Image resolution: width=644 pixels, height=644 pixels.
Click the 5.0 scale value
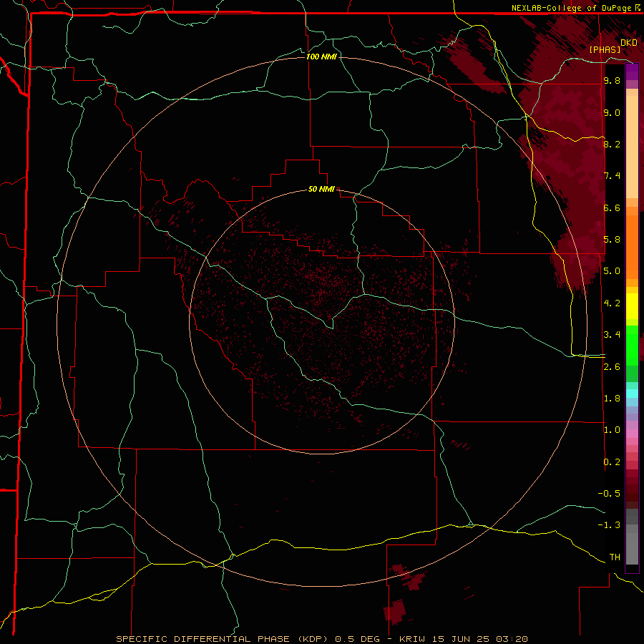point(612,271)
